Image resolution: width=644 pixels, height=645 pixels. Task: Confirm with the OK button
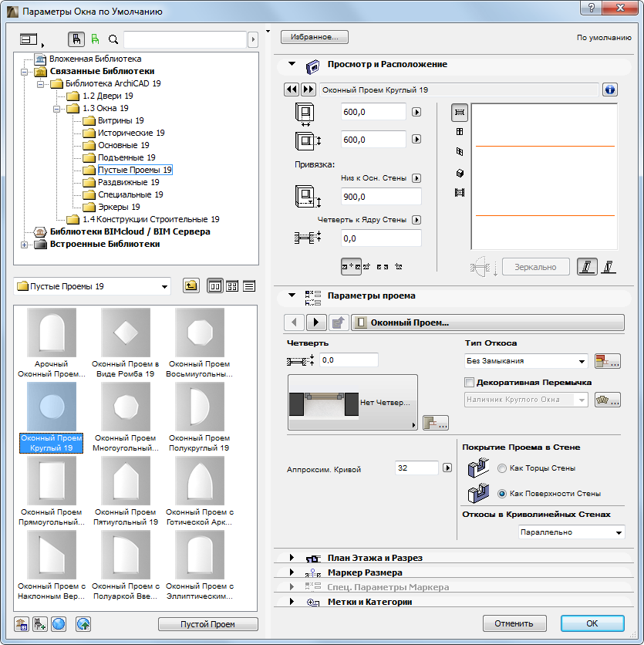pos(592,623)
